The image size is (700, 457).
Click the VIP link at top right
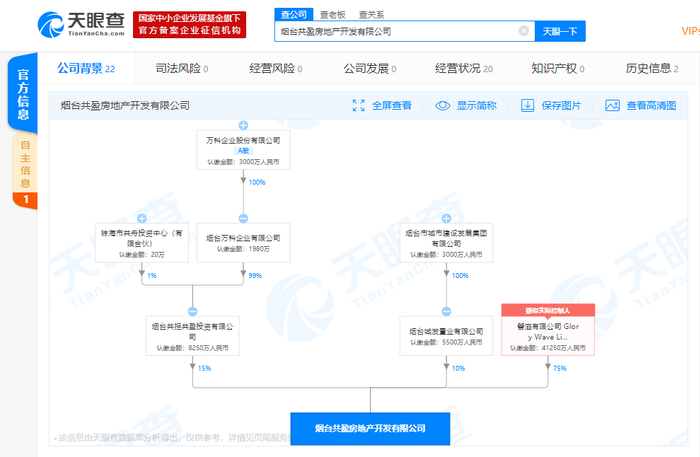(690, 31)
